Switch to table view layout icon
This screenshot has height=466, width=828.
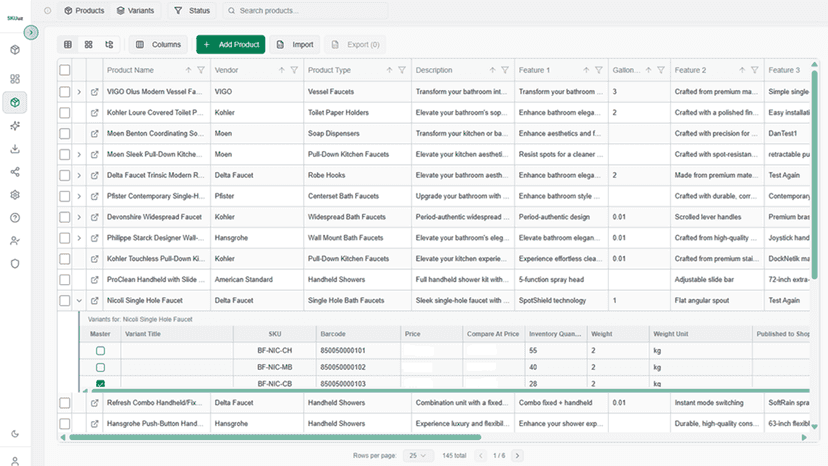pyautogui.click(x=68, y=44)
